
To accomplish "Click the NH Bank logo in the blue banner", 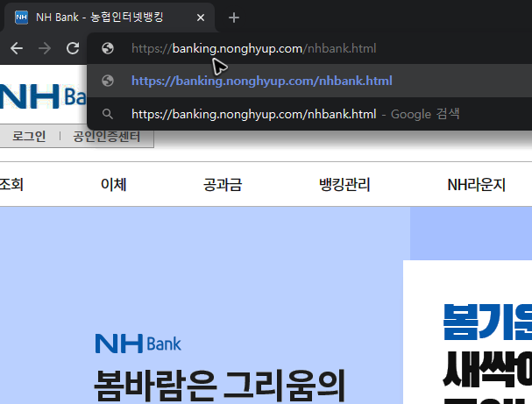I will (138, 344).
